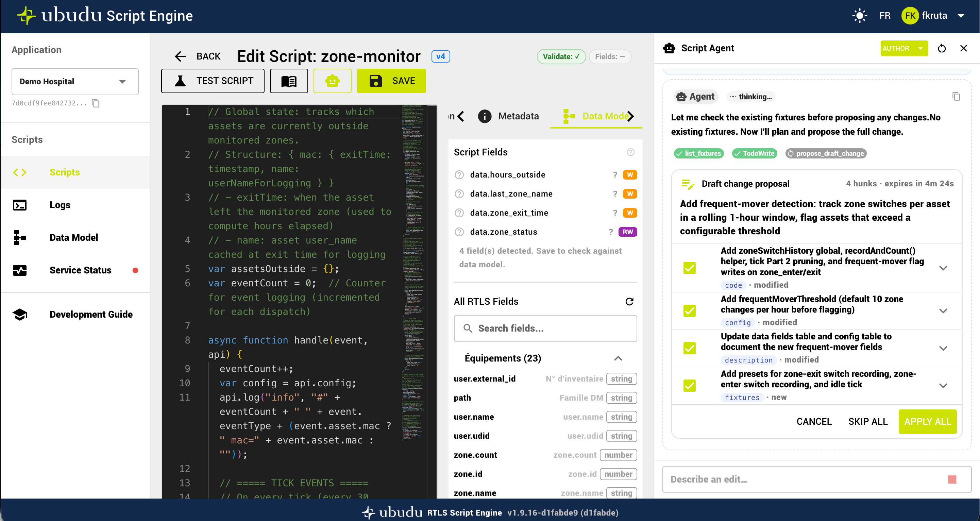Expand the frequentMoverThreshold config hunk details
The width and height of the screenshot is (980, 521).
point(943,311)
